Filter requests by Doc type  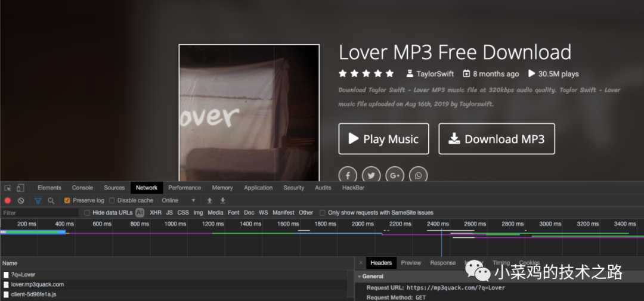(x=249, y=213)
